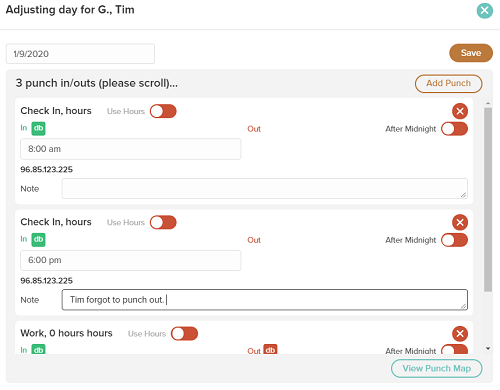Toggle Use Hours for the 8:00 am punch
500x390 pixels.
163,111
